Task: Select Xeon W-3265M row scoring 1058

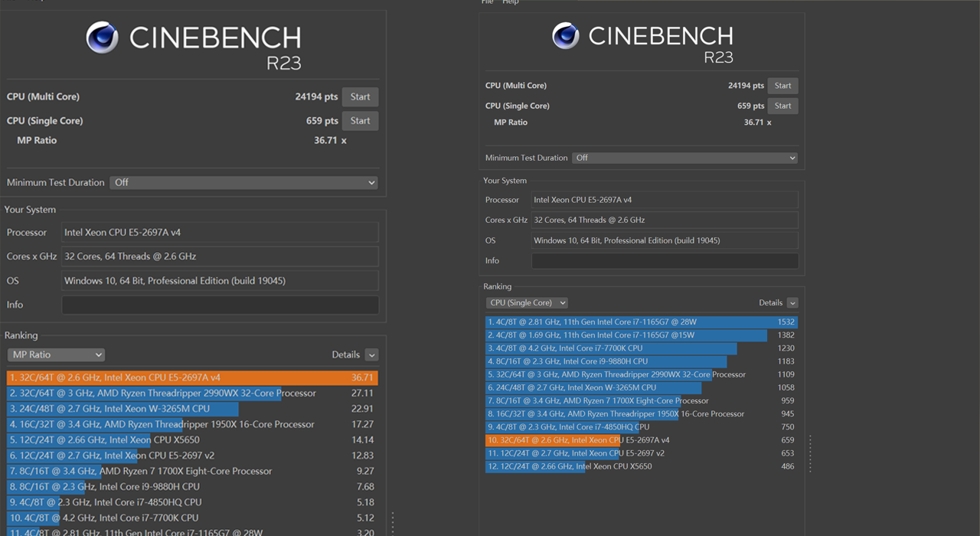Action: click(x=642, y=387)
